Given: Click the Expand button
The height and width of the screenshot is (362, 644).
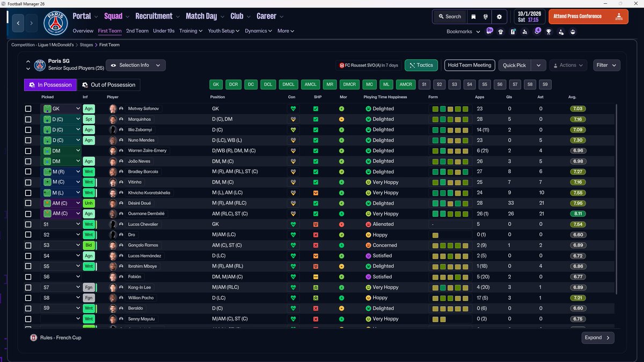Looking at the screenshot, I should [x=598, y=338].
